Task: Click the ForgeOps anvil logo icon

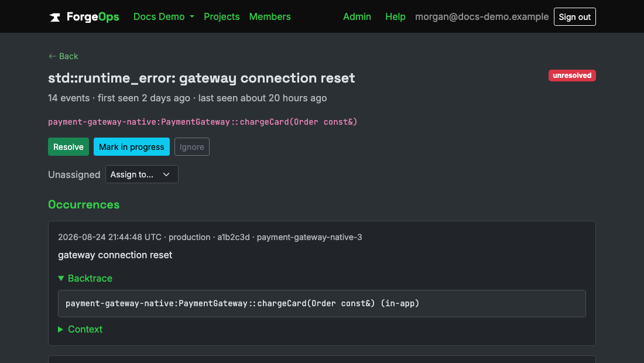Action: (x=54, y=17)
